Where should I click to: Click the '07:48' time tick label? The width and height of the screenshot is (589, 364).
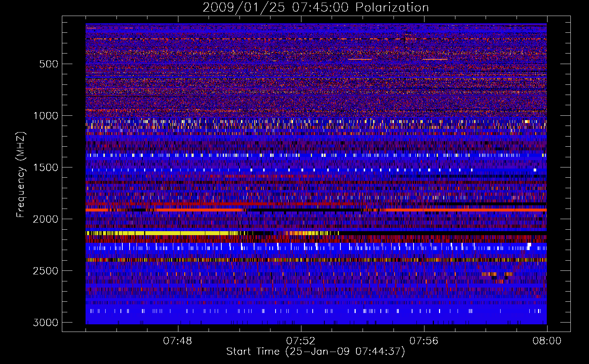coord(178,341)
